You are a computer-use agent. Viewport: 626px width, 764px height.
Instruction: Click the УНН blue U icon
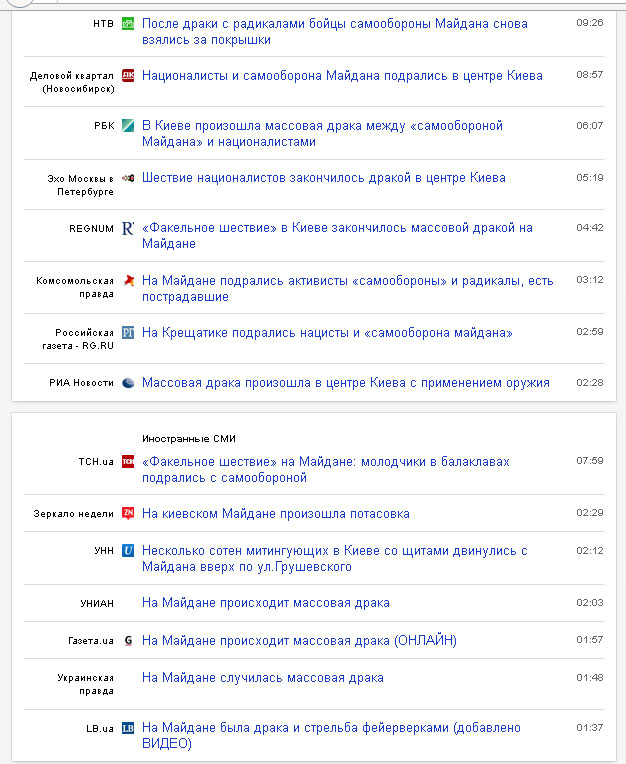128,551
